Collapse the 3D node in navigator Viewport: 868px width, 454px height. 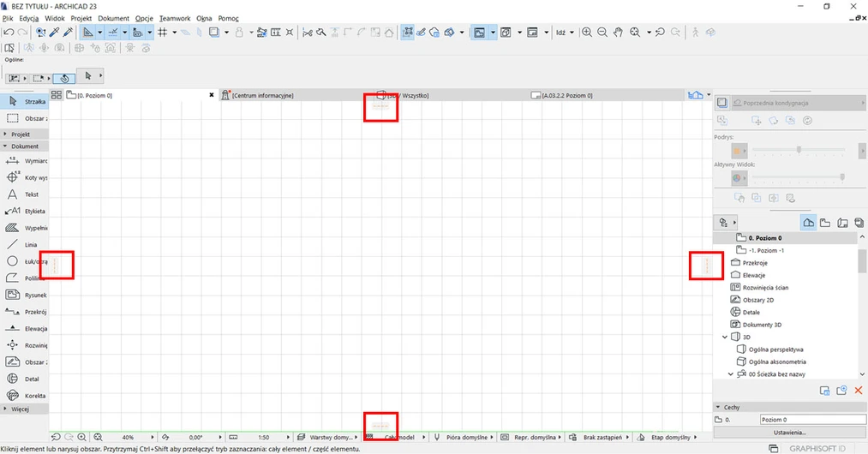725,337
